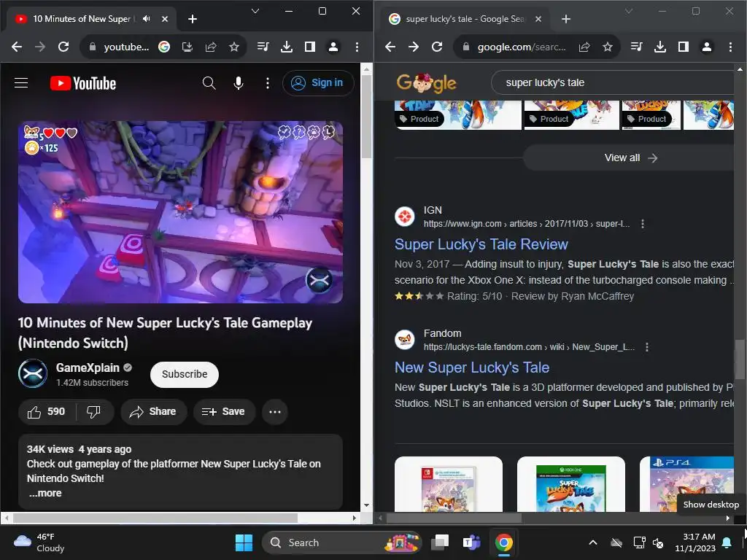Open Windows Start menu
This screenshot has height=560, width=747.
tap(244, 542)
